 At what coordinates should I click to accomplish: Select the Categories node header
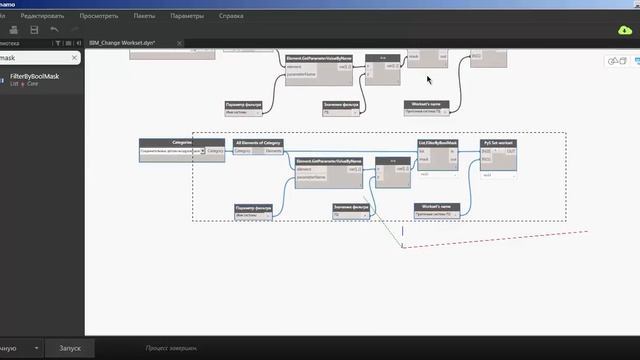(x=182, y=142)
